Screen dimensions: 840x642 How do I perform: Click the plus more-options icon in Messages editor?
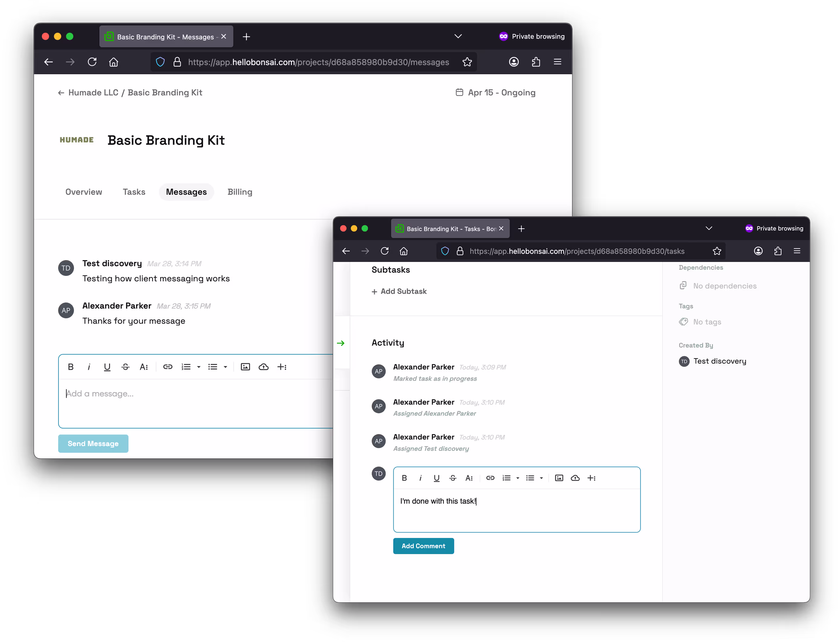pos(282,367)
